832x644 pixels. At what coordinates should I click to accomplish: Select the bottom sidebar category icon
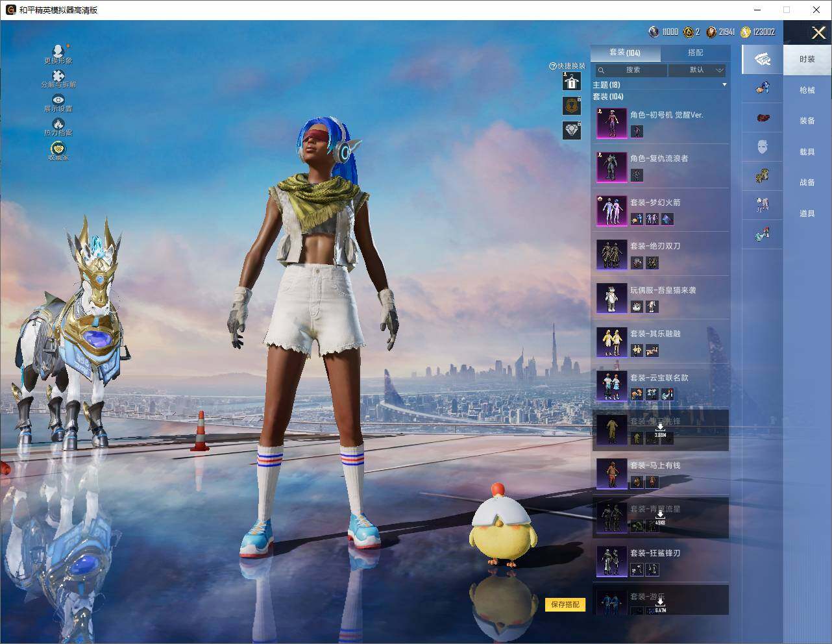pyautogui.click(x=763, y=234)
